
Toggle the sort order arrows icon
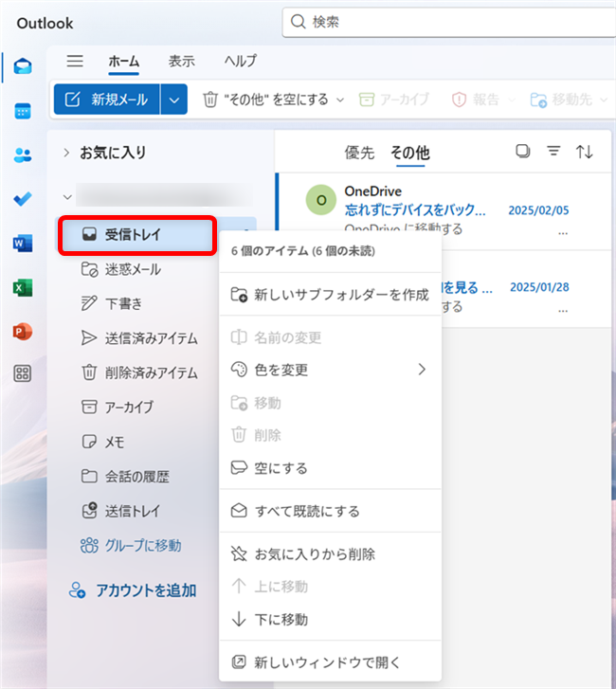[x=585, y=152]
